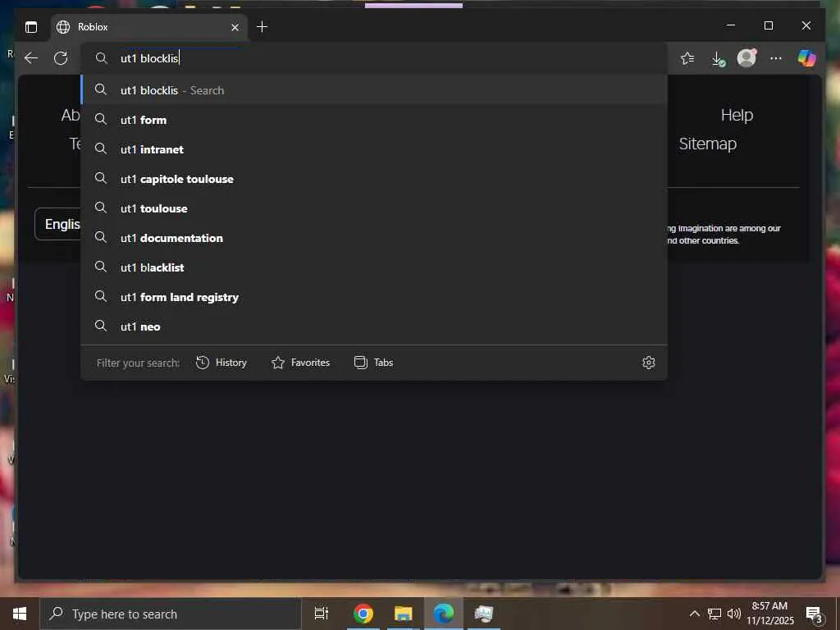Click search icon next to 'ut1 neo'
This screenshot has height=630, width=840.
coord(101,326)
